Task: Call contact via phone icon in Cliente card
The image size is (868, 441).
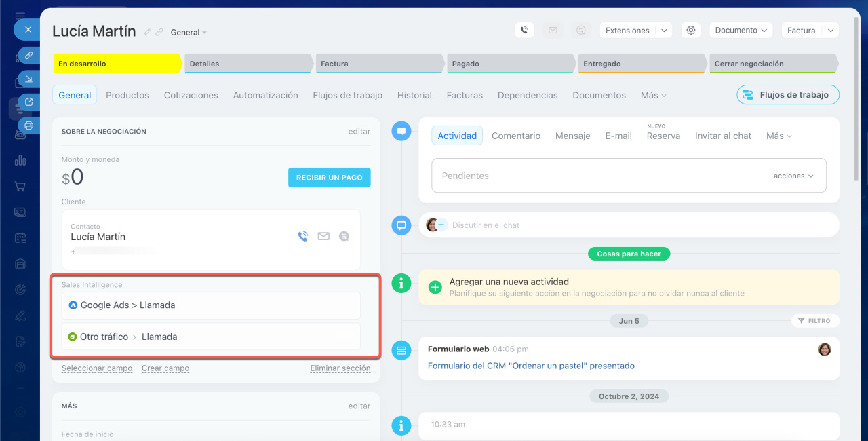Action: [x=302, y=236]
